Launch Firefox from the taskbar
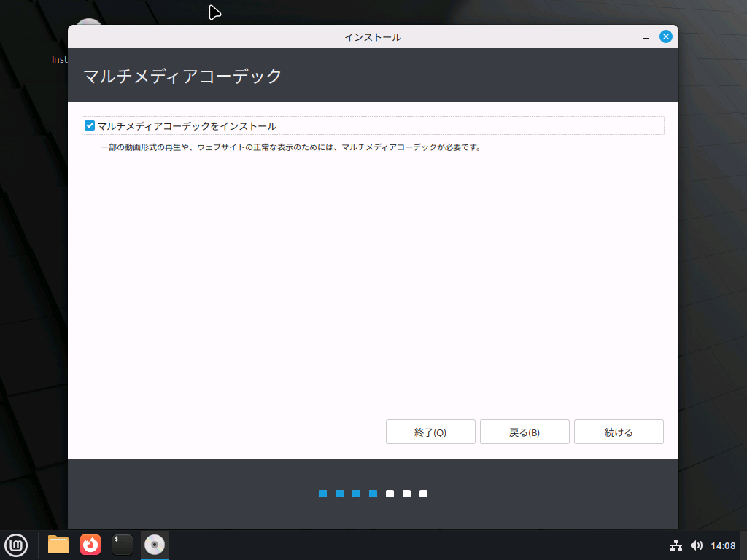Viewport: 747px width, 560px height. [x=90, y=545]
